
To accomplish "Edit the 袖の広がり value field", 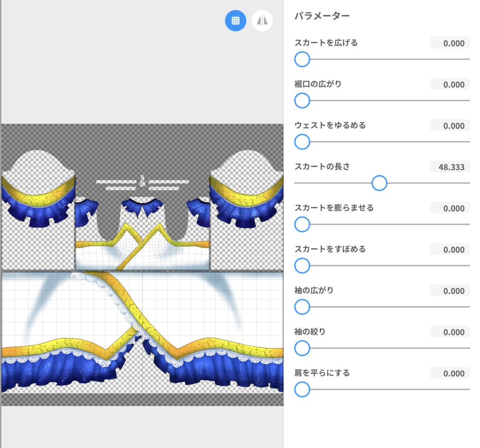I will coord(450,291).
